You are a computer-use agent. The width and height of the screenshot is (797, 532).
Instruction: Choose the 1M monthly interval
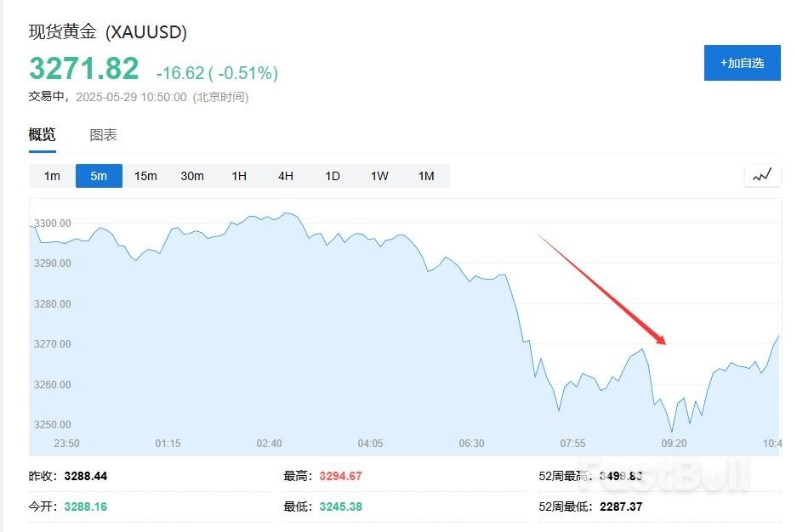pos(426,176)
